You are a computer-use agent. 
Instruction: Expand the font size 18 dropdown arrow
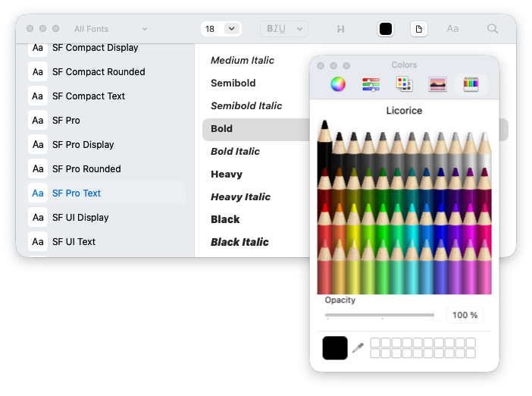pos(232,29)
